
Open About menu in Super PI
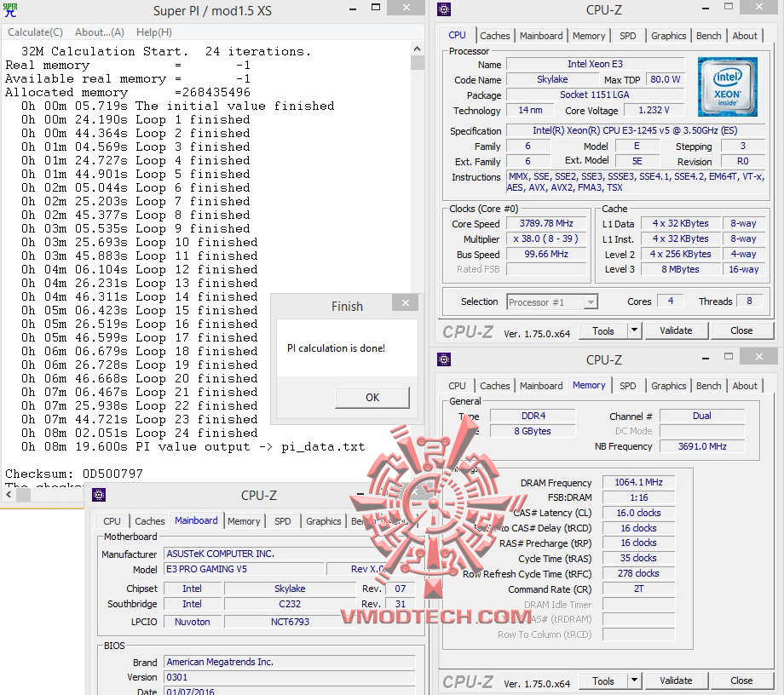click(x=100, y=32)
